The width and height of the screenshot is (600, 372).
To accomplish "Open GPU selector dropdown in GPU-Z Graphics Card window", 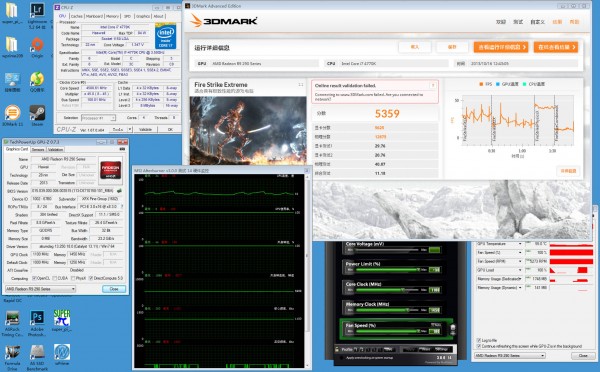I will 40,289.
